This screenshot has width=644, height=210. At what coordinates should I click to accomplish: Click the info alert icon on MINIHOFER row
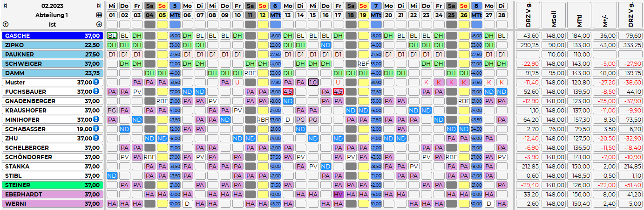[x=96, y=119]
